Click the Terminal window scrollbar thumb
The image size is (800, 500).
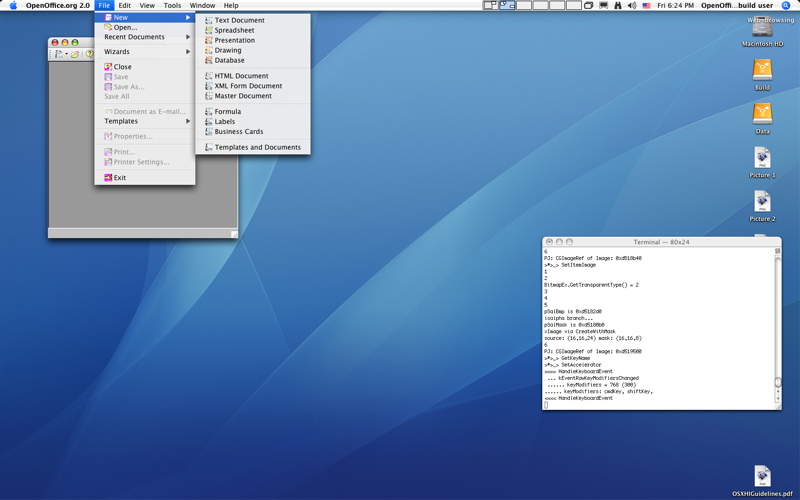pyautogui.click(x=778, y=382)
